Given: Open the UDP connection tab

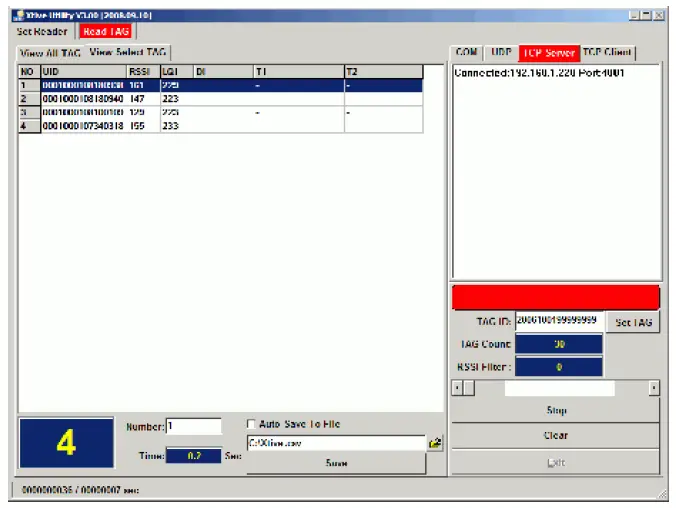Looking at the screenshot, I should point(501,52).
